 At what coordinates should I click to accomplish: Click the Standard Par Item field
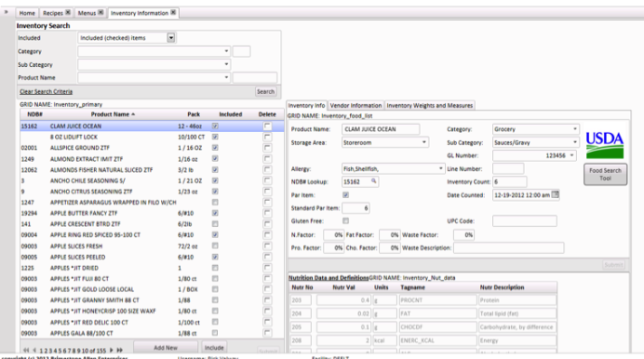(x=356, y=208)
